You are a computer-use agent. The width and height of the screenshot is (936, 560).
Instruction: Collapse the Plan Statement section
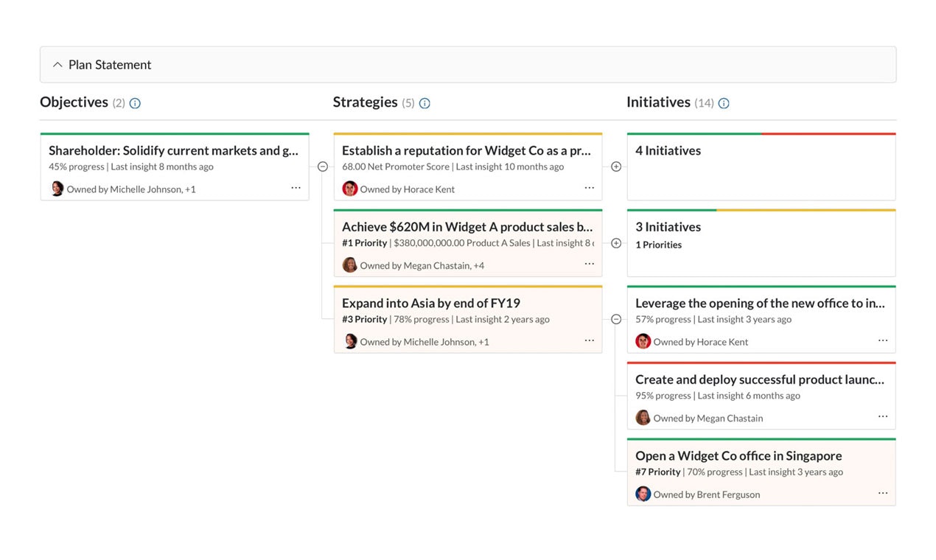pos(57,65)
